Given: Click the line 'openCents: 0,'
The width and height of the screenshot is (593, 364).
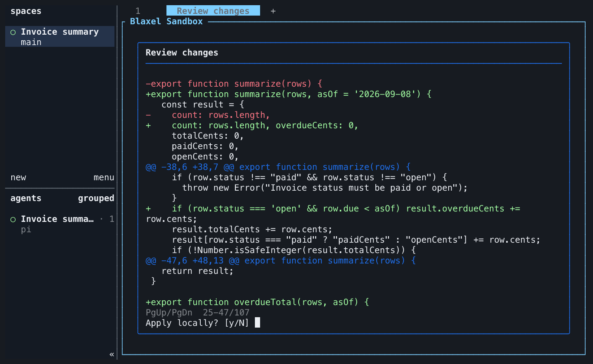Looking at the screenshot, I should click(205, 157).
